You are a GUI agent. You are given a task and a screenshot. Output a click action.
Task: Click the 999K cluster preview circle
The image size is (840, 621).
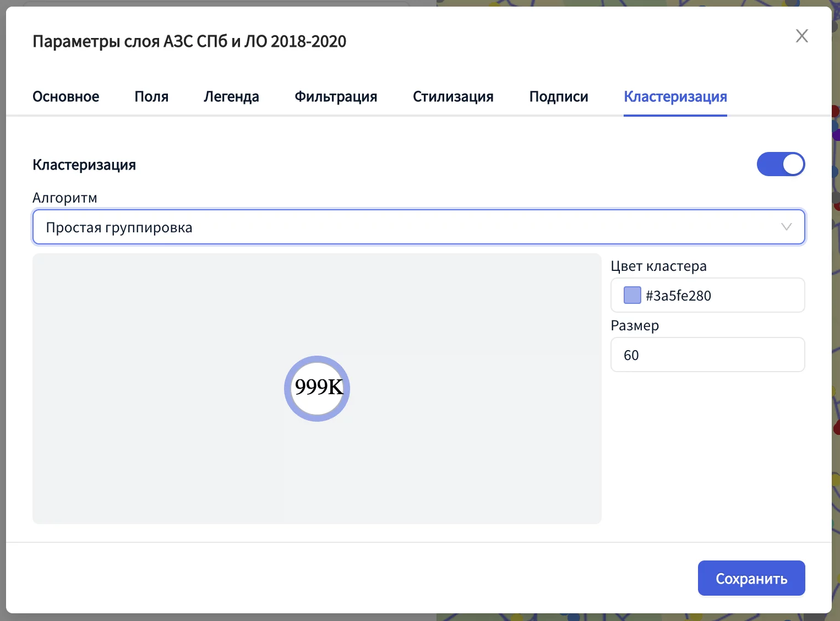pos(317,388)
